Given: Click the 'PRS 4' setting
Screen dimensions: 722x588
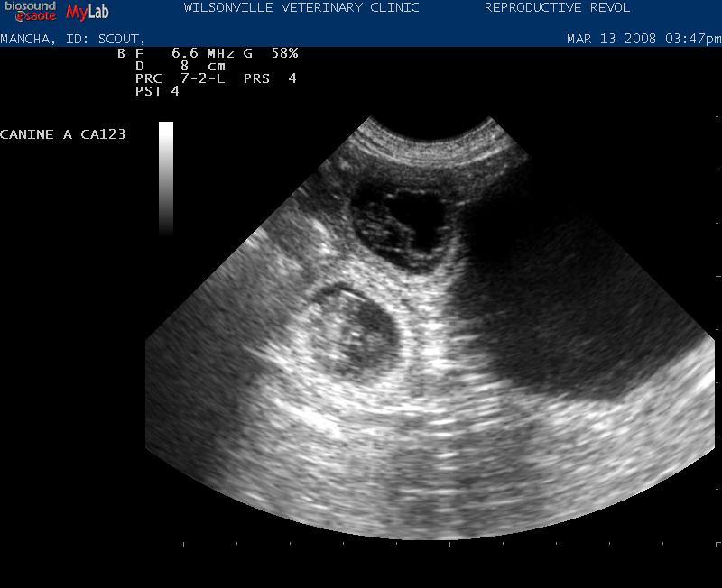Looking at the screenshot, I should click(270, 78).
